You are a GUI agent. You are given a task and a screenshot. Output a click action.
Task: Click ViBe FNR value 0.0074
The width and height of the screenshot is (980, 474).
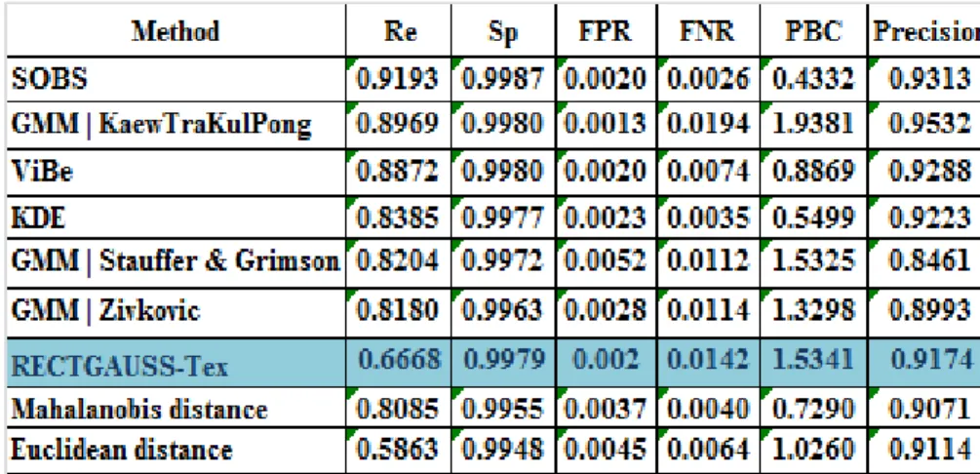click(707, 172)
